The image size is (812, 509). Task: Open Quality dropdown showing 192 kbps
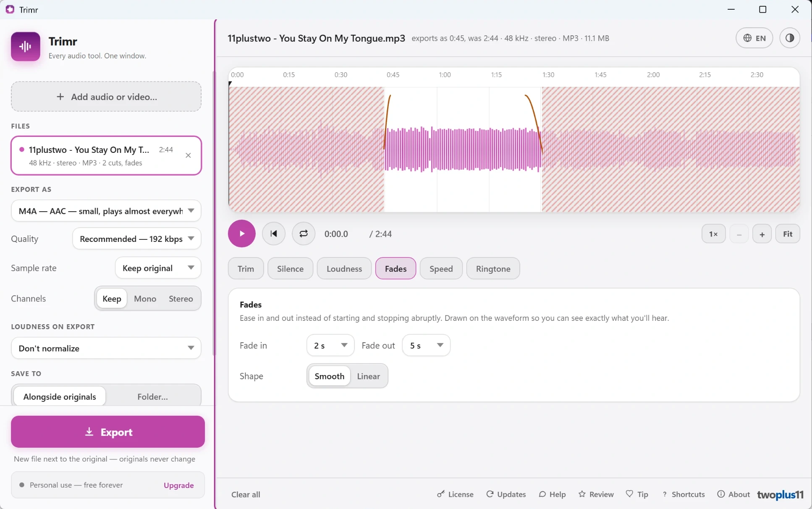pyautogui.click(x=137, y=239)
